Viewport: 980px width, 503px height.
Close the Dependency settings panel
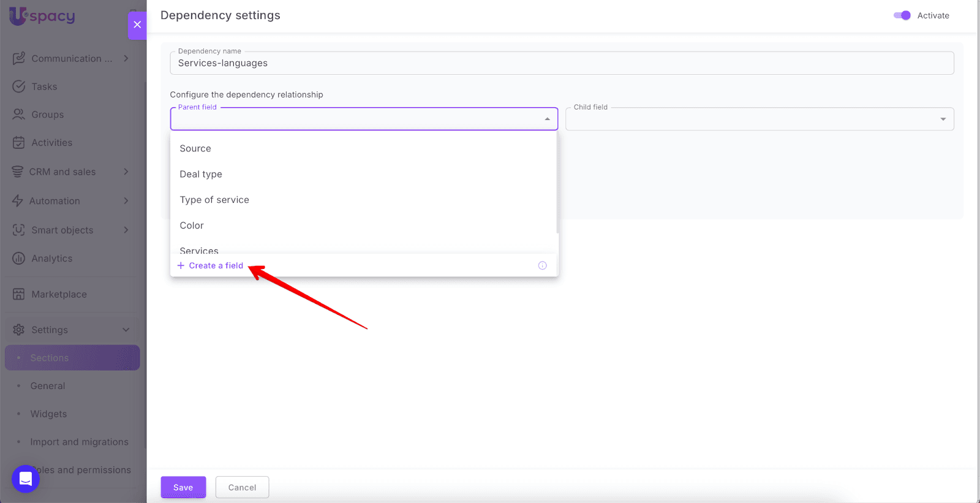137,25
